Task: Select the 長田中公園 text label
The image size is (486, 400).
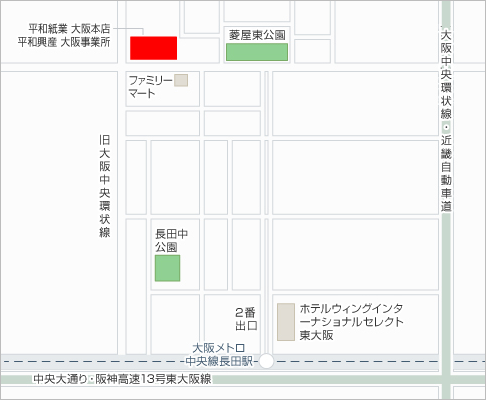Action: point(171,240)
